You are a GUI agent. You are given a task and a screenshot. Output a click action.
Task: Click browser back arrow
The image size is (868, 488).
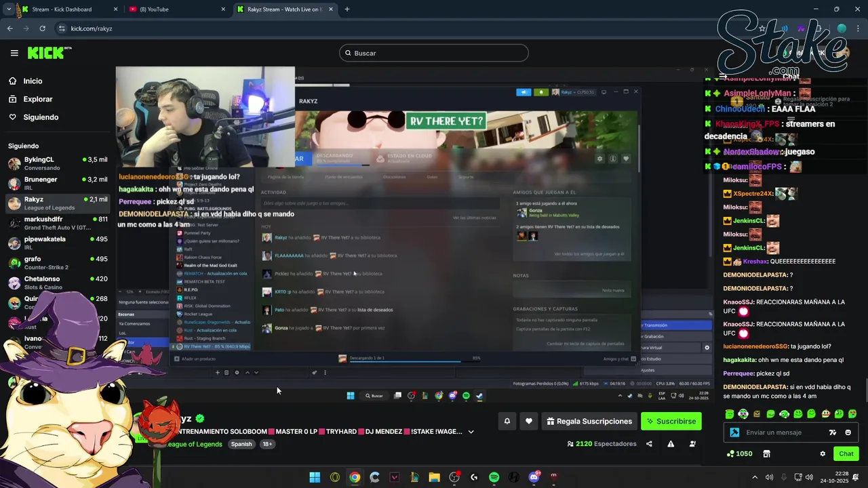pos(9,28)
